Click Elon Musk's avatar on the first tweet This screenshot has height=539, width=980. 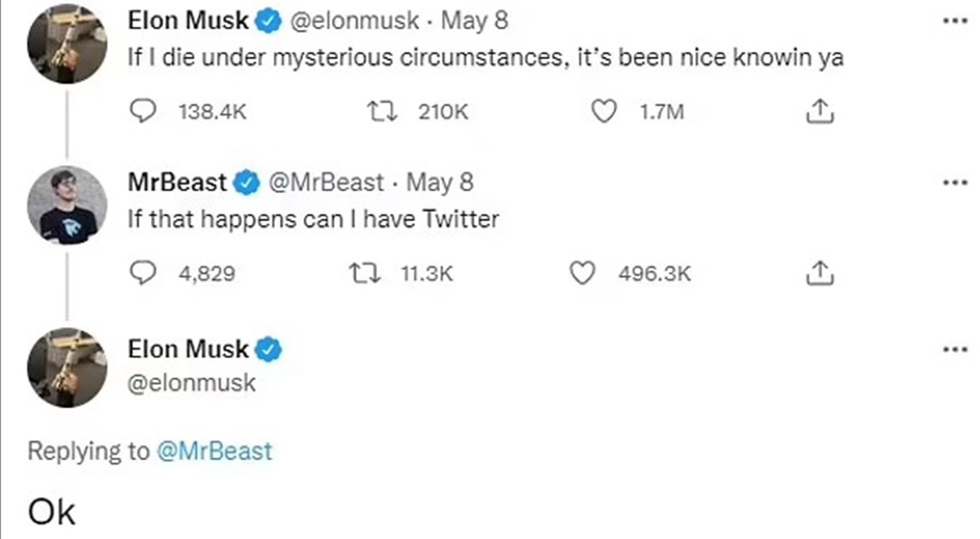[x=67, y=44]
